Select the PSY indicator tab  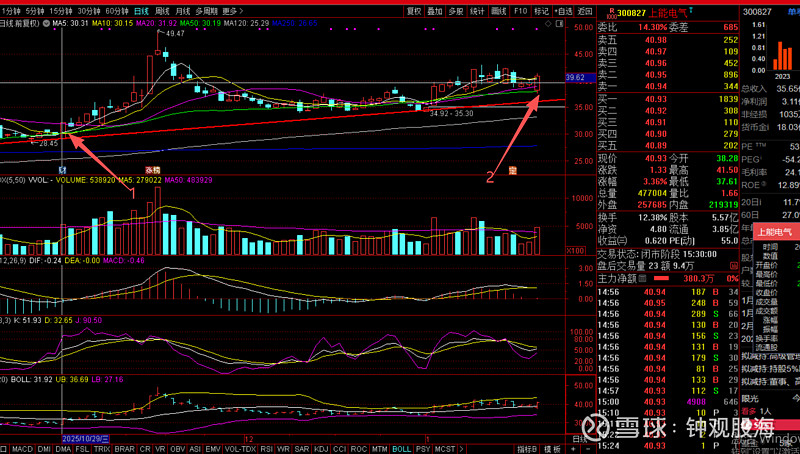(x=423, y=449)
